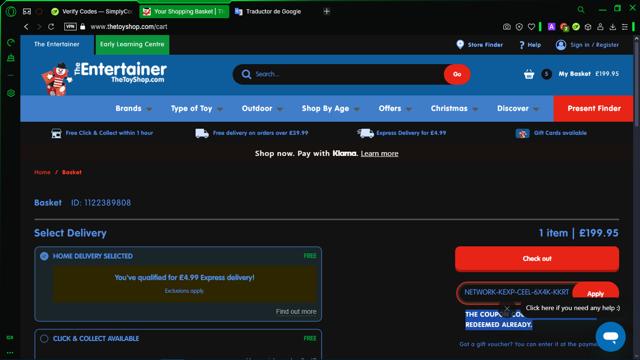Click the coupon code input field

tap(516, 292)
